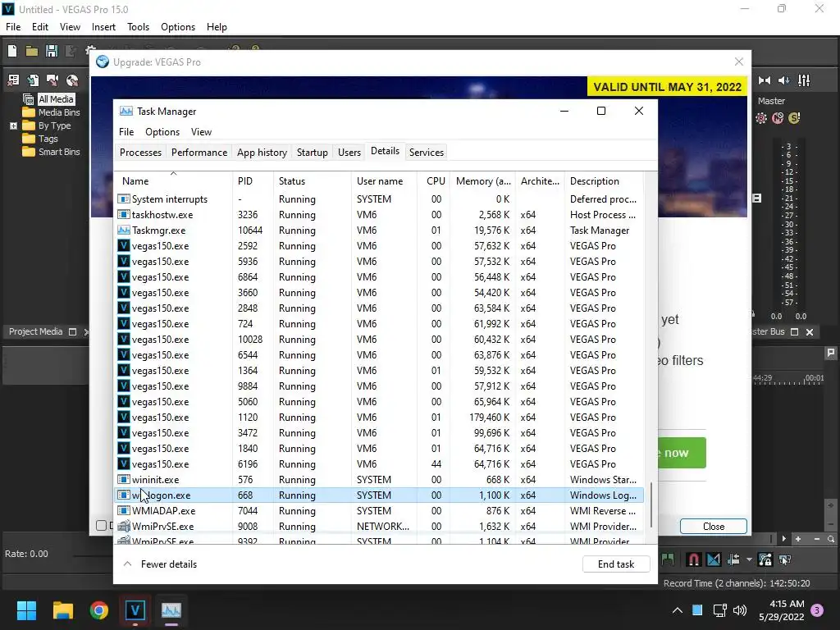Click the Import Media icon
This screenshot has width=840, height=630.
[x=33, y=80]
